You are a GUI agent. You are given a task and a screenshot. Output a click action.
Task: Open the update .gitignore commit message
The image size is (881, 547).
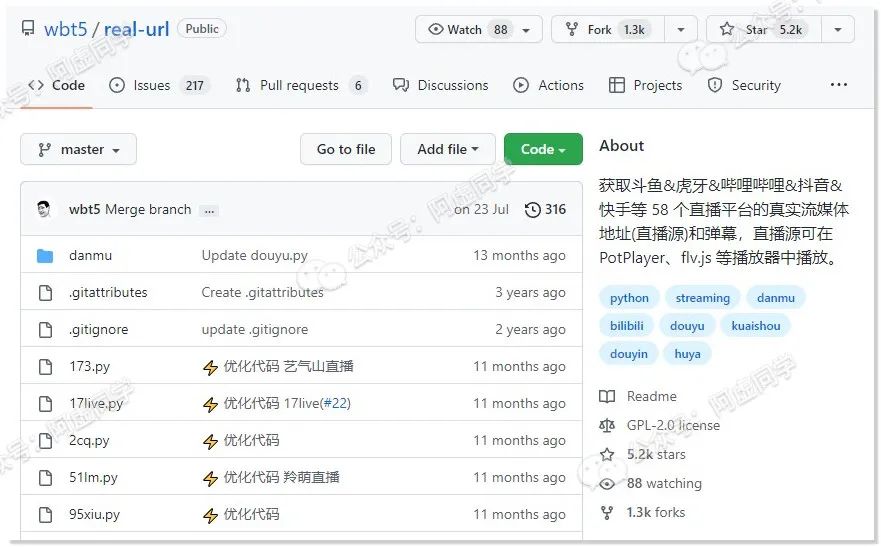click(255, 330)
